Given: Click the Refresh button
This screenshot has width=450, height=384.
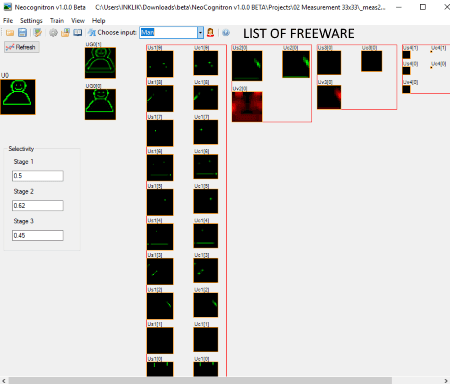Looking at the screenshot, I should click(x=22, y=47).
